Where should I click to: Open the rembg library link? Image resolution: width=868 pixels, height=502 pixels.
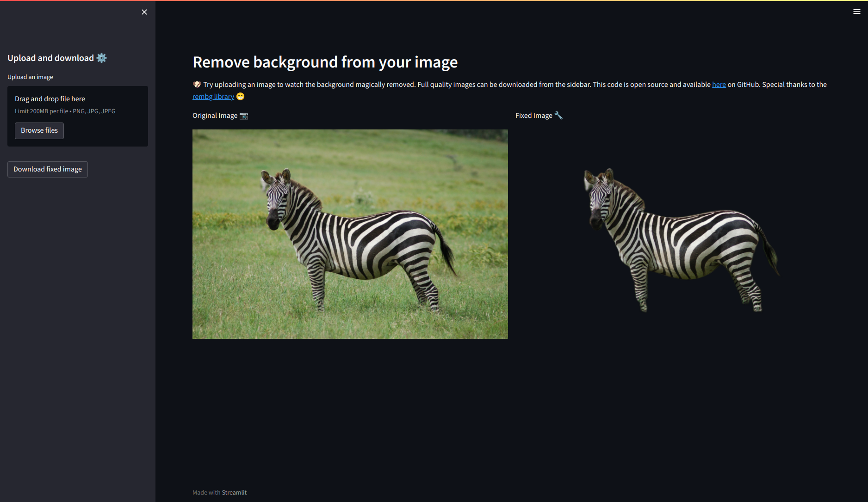tap(213, 97)
